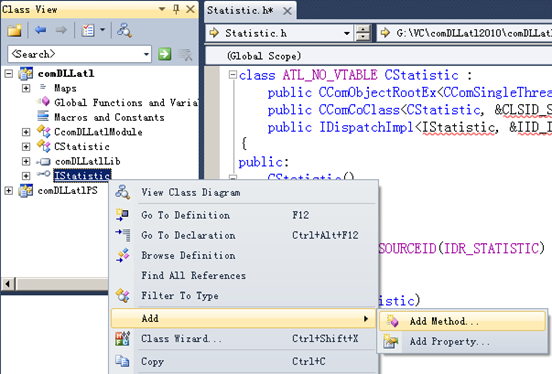This screenshot has width=552, height=374.
Task: Click the comDLLatlLib library icon
Action: pyautogui.click(x=44, y=161)
